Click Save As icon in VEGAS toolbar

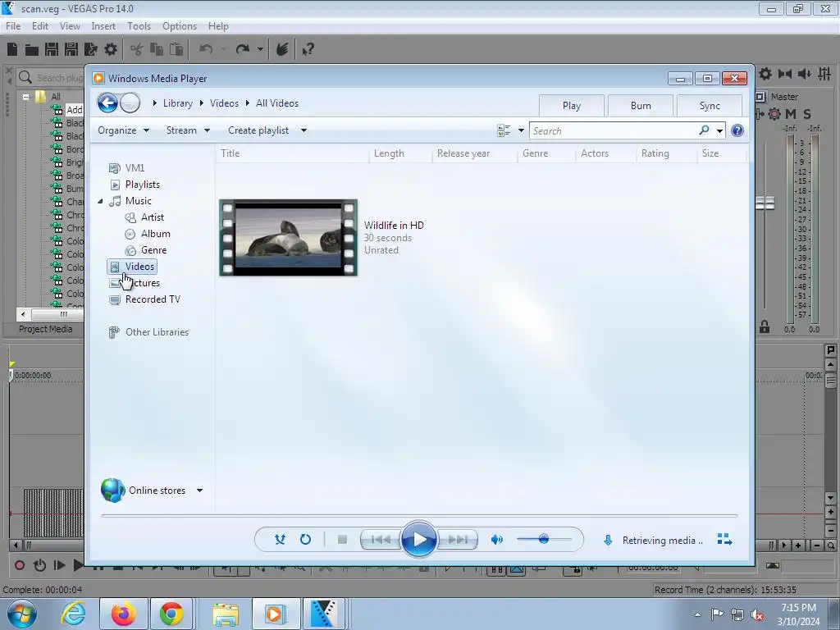(71, 49)
